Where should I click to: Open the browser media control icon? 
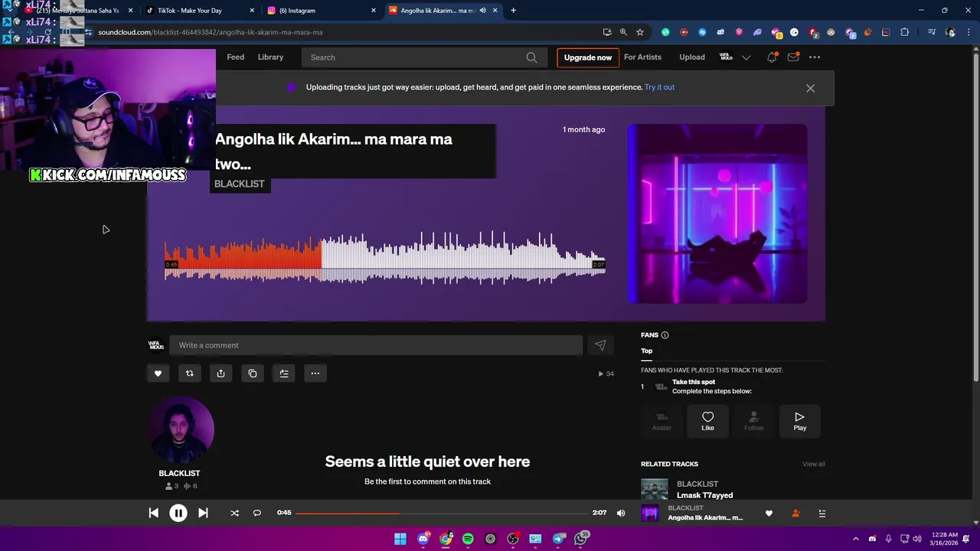932,32
